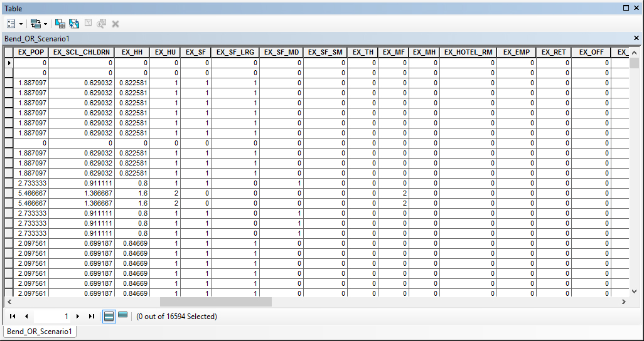Screen dimensions: 644x341
Task: Move to the first record
Action: tap(13, 317)
